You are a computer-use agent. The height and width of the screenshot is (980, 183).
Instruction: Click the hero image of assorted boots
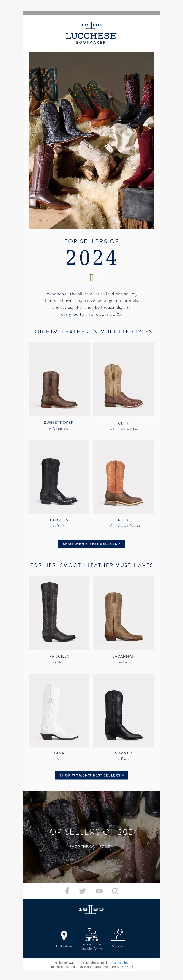point(91,140)
